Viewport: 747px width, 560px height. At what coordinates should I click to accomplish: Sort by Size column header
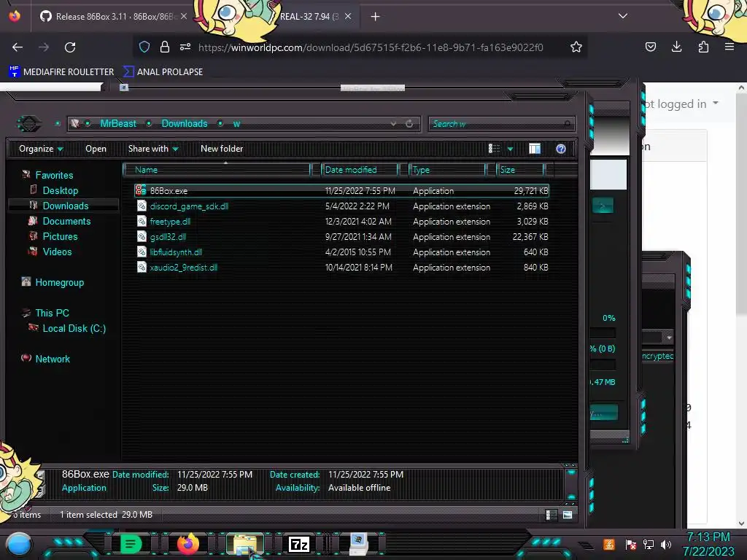[x=520, y=169]
